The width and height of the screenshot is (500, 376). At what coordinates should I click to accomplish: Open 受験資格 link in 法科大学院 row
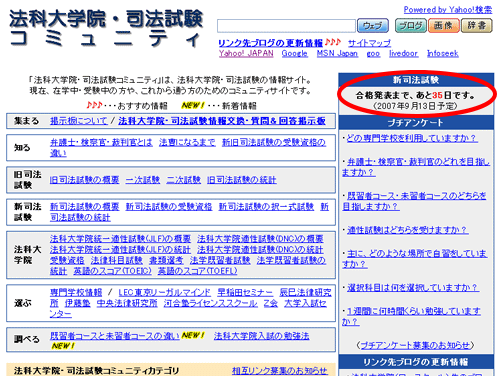tap(67, 260)
